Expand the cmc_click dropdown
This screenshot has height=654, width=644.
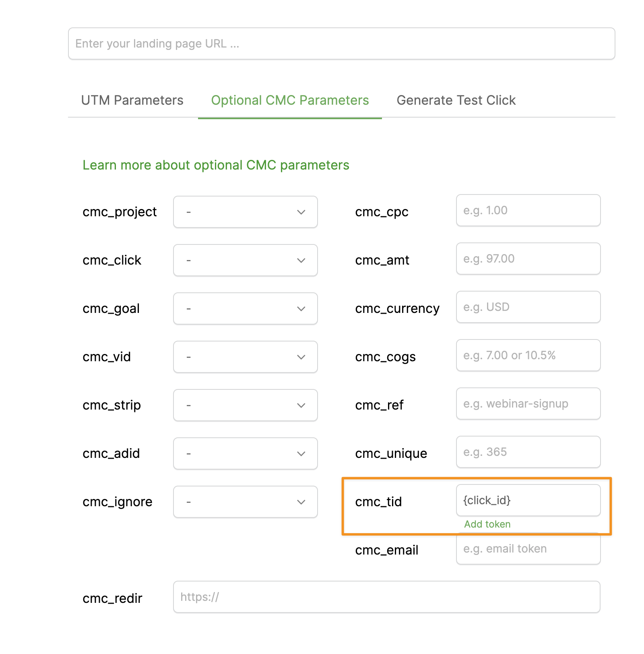(245, 260)
